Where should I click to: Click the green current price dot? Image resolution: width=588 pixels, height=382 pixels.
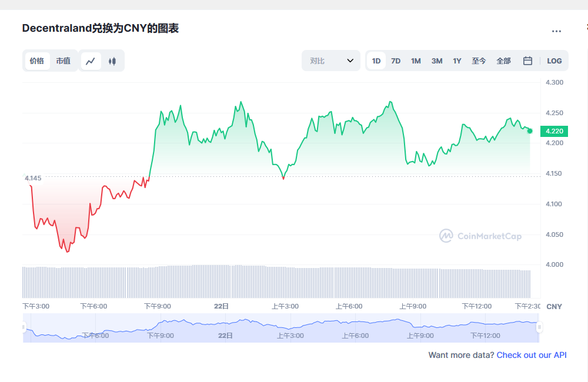[530, 131]
